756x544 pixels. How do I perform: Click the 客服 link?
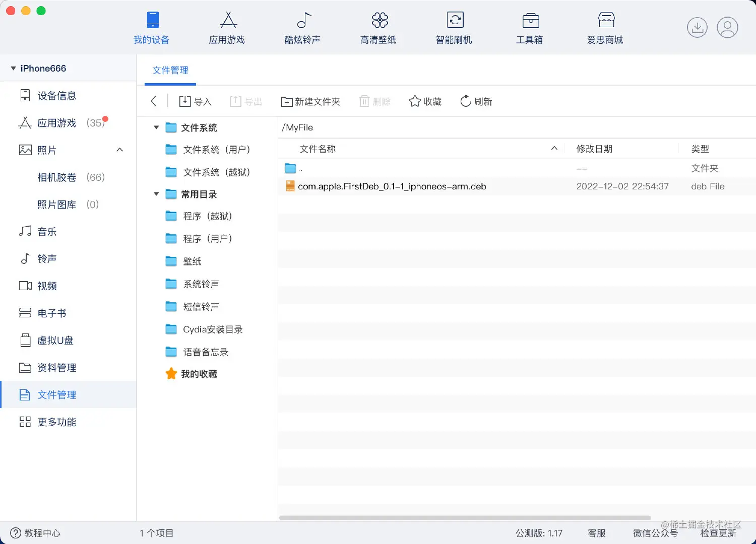[597, 533]
